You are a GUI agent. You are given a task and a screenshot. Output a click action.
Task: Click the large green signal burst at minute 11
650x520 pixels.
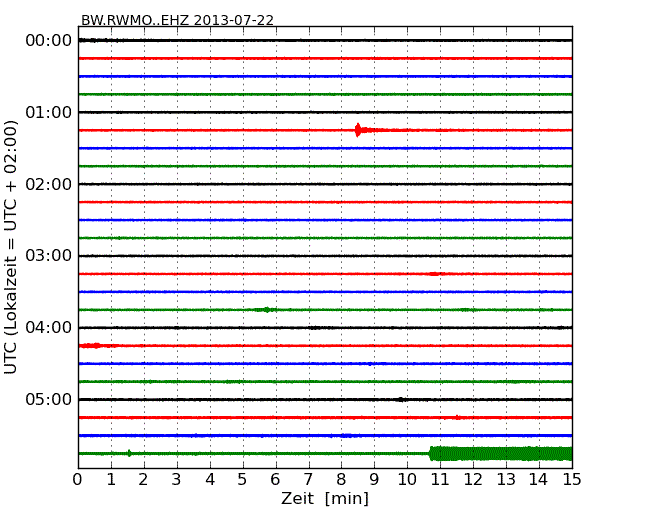pyautogui.click(x=500, y=453)
